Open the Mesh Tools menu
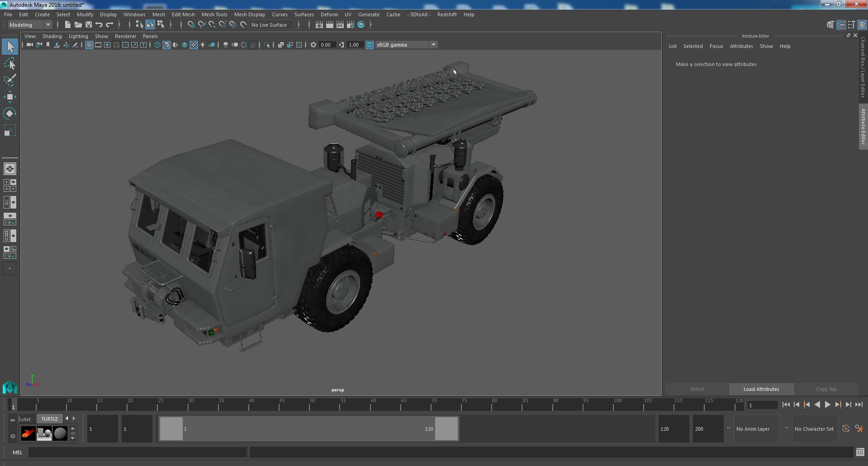 pos(214,14)
